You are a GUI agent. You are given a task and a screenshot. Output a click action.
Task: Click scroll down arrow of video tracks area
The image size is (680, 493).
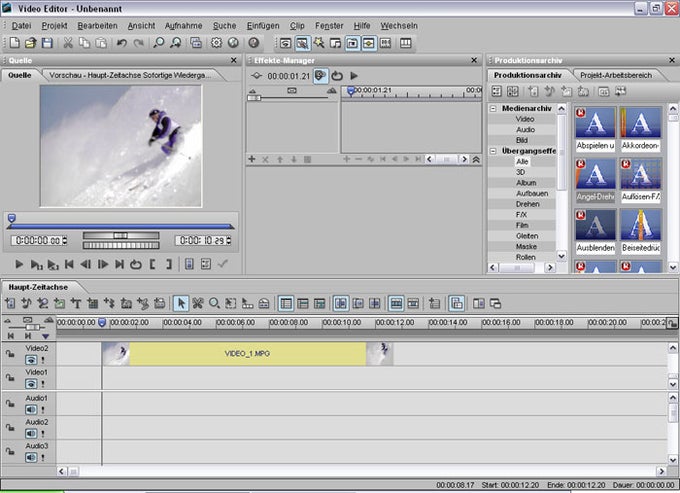point(673,384)
